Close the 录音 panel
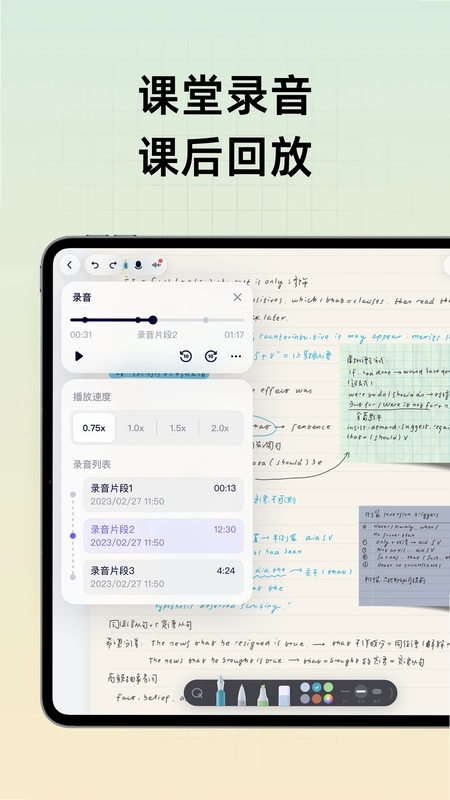450x800 pixels. (x=237, y=297)
